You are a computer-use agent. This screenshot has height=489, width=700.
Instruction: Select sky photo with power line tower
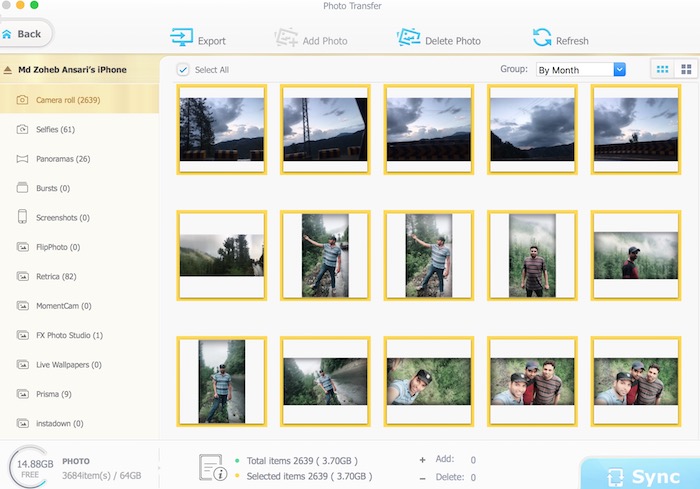click(x=325, y=129)
